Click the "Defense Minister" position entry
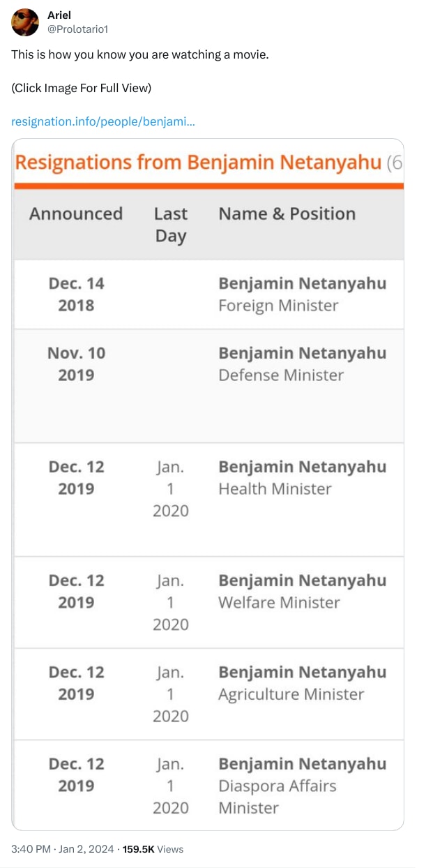This screenshot has height=868, width=426. point(281,375)
